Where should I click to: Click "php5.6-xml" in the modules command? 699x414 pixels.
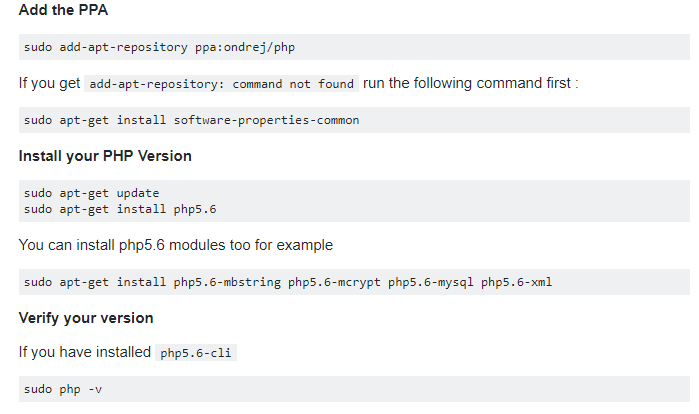[516, 282]
